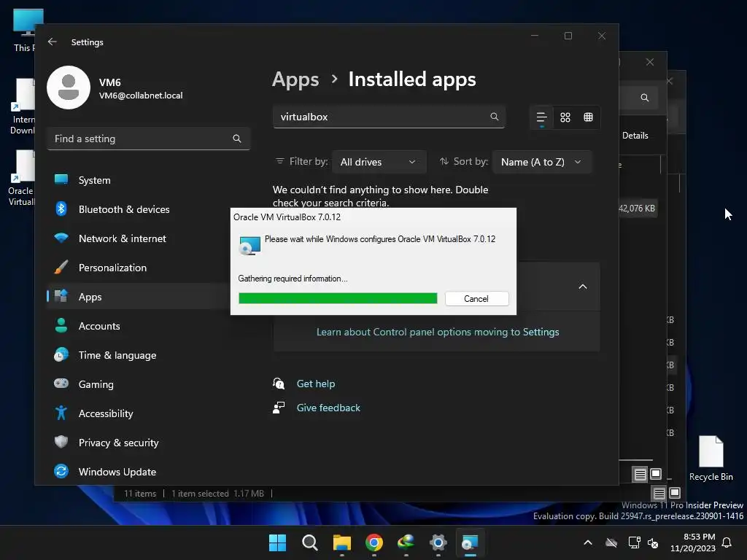
Task: Collapse the related settings section chevron
Action: coord(583,286)
